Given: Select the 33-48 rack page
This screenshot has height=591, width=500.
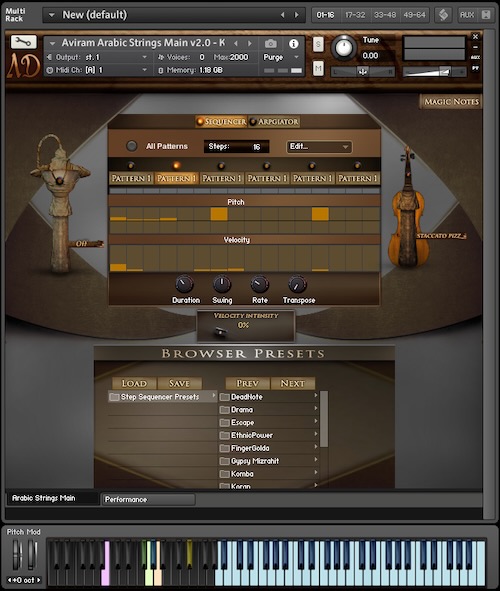Looking at the screenshot, I should 385,15.
